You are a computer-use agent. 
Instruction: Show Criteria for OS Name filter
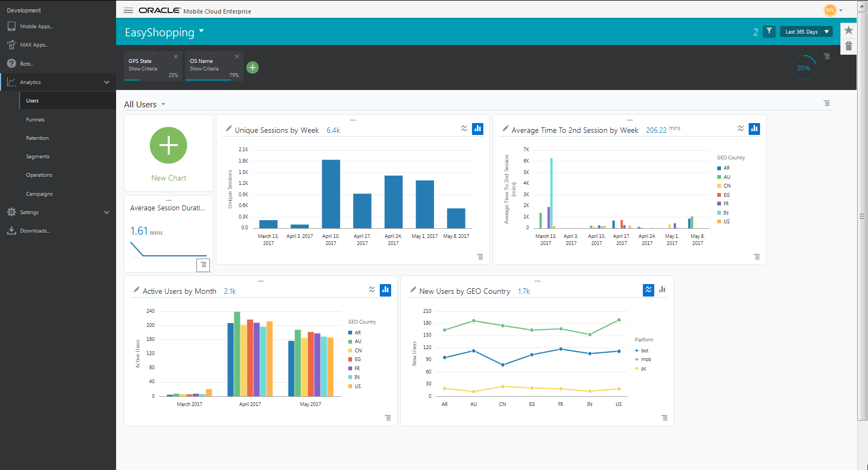tap(204, 69)
